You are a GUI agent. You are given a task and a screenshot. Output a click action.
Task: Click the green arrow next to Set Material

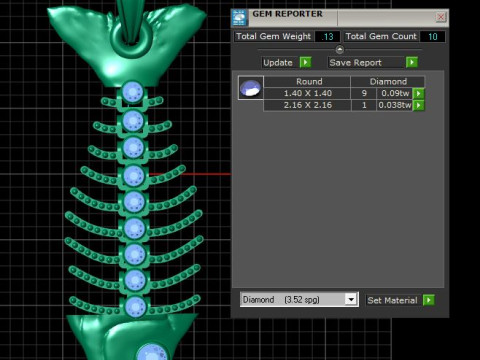tap(429, 300)
